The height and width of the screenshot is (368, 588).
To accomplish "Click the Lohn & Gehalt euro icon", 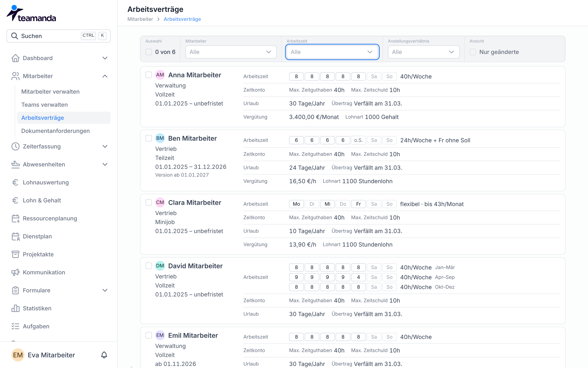I will coord(15,201).
